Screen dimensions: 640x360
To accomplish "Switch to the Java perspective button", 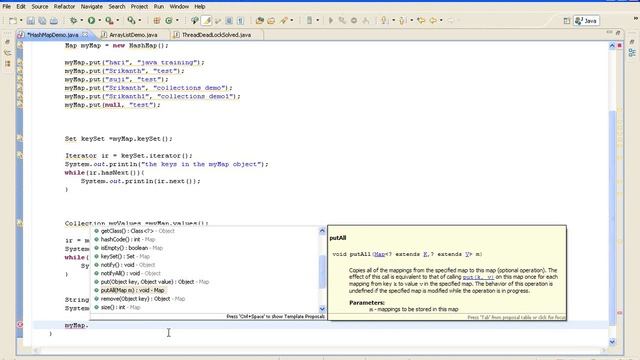I will (x=587, y=21).
